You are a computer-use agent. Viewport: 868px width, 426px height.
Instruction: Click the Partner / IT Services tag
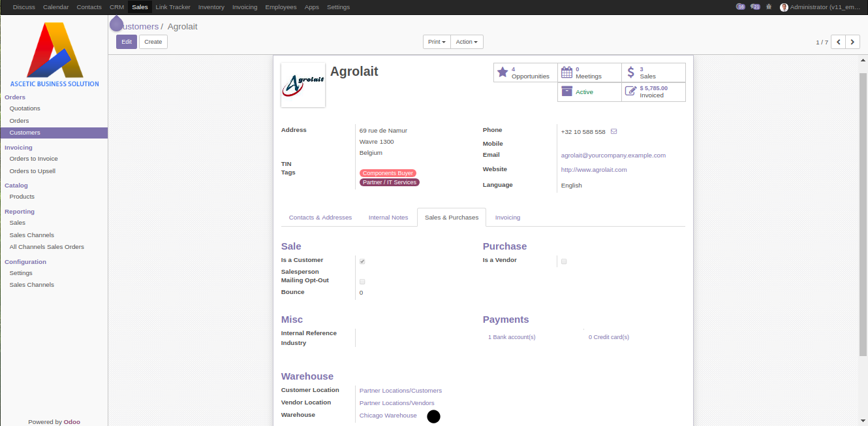(390, 182)
